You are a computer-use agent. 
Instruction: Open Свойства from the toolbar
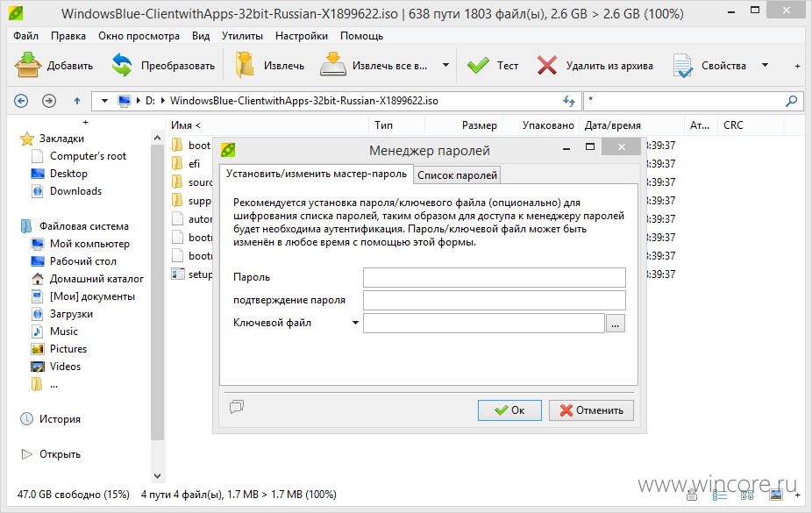pos(710,66)
